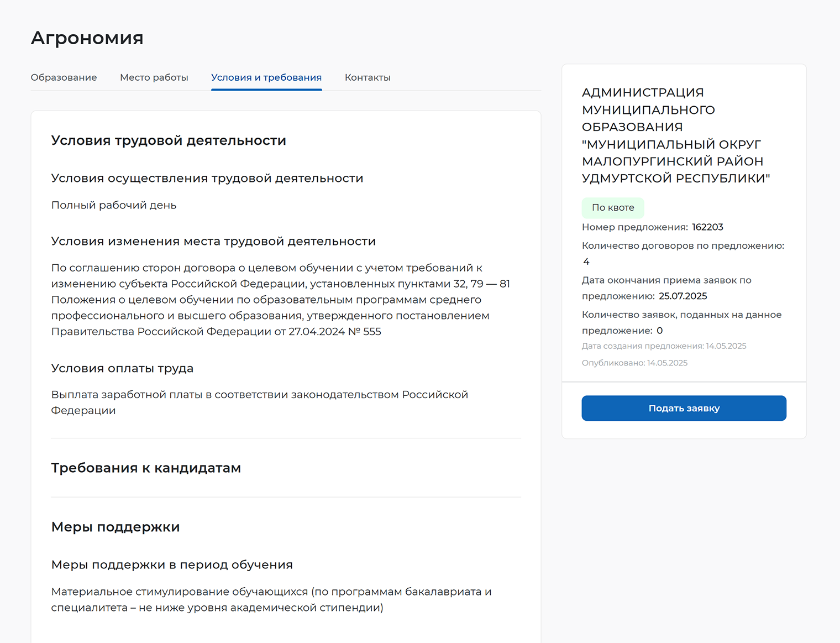Click the АДМИНИСТРАЦИЯ МУНИЦИПАЛЬНОГО ОБРАЗОВАНИЯ organization name
Image resolution: width=840 pixels, height=643 pixels.
[x=676, y=135]
